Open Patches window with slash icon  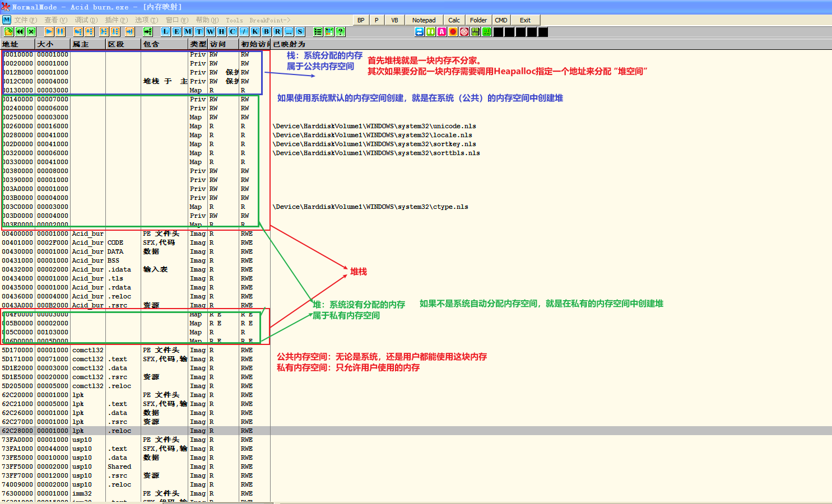244,32
